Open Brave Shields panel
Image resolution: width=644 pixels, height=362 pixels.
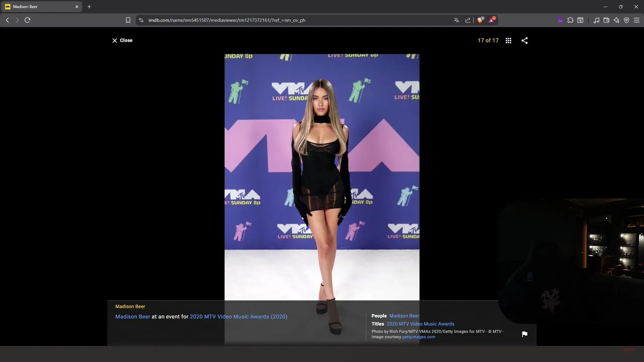click(x=480, y=20)
